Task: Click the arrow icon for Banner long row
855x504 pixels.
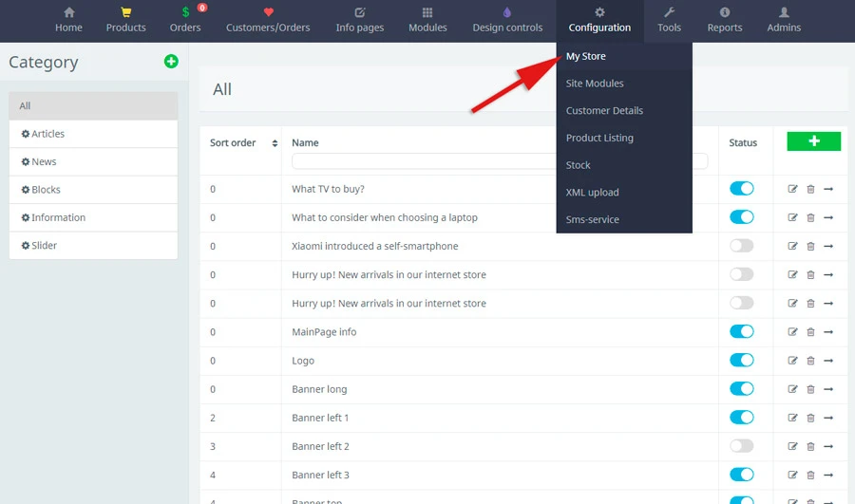Action: click(828, 389)
